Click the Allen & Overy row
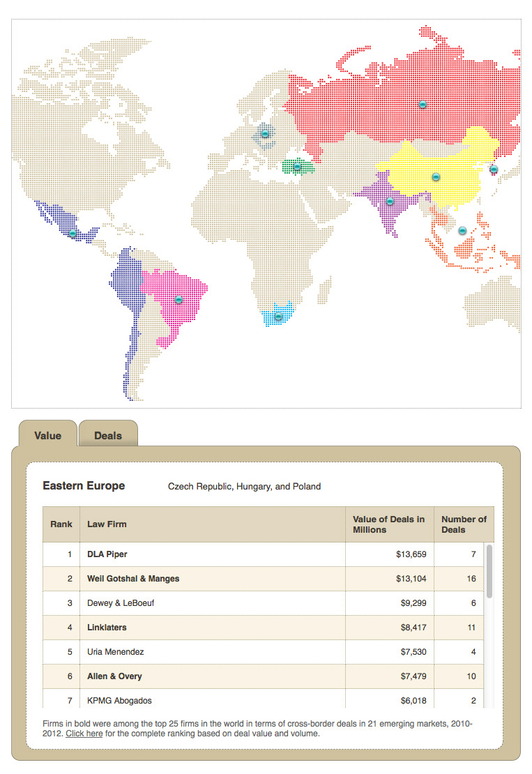The height and width of the screenshot is (774, 532). pyautogui.click(x=263, y=676)
